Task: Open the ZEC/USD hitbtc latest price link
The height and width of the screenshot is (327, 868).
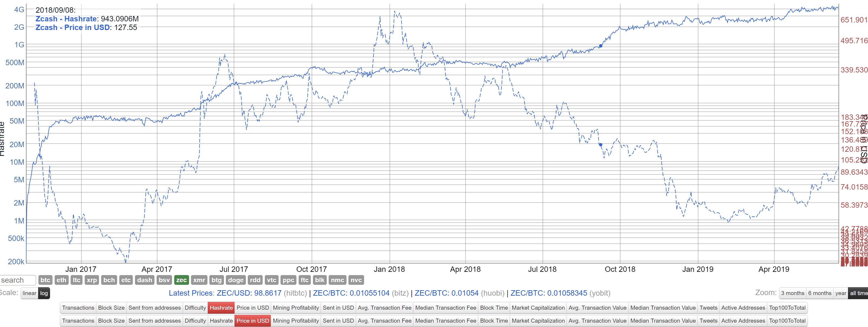Action: pyautogui.click(x=249, y=293)
